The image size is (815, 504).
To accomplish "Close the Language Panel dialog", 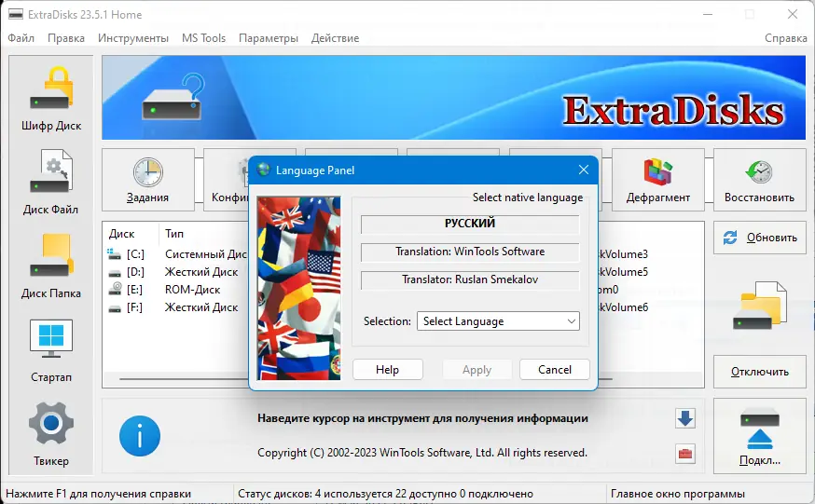I will (584, 170).
